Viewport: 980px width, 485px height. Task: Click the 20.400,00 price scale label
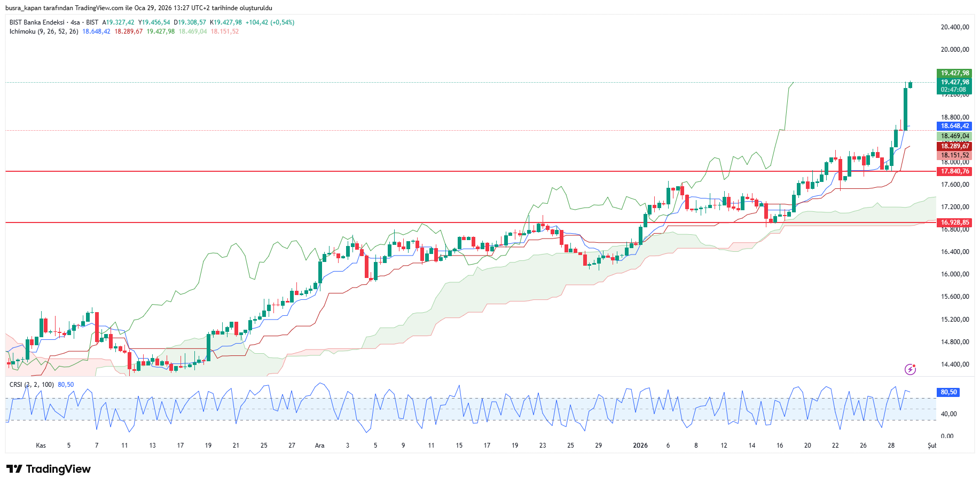pyautogui.click(x=954, y=27)
